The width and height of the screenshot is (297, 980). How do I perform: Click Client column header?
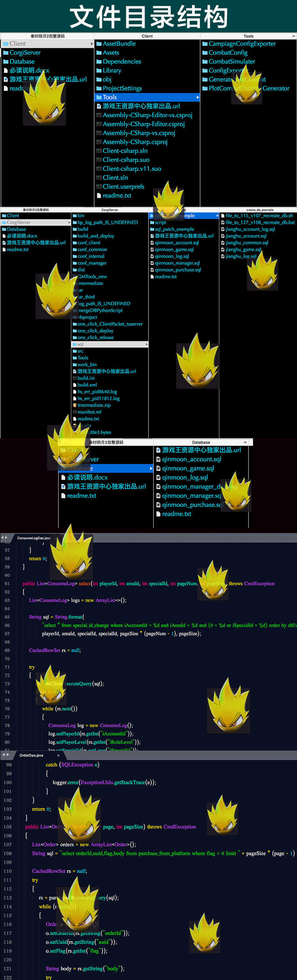(x=147, y=36)
